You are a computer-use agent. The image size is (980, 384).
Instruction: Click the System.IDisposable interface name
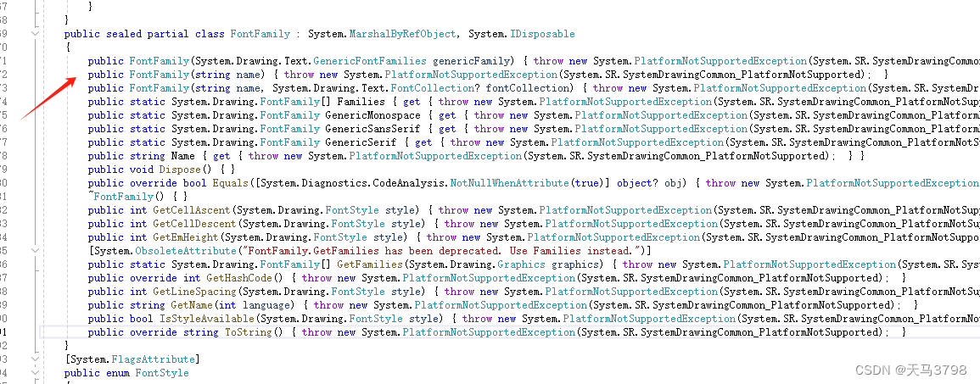tap(521, 34)
